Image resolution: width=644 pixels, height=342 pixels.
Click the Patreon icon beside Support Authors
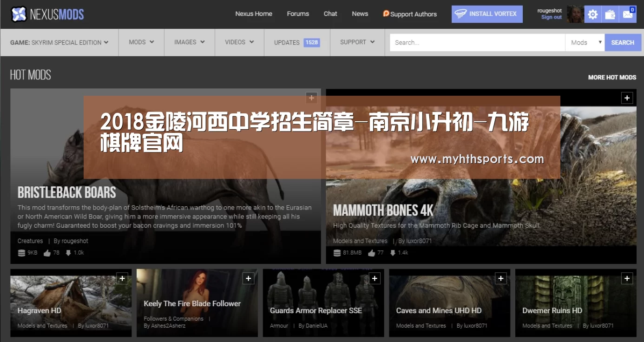pyautogui.click(x=386, y=13)
